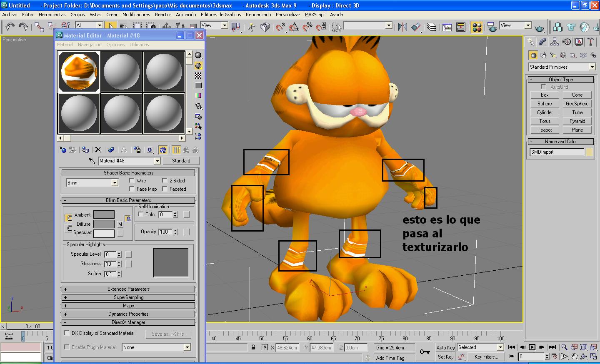Open Schematic View from toolbar

pyautogui.click(x=461, y=27)
